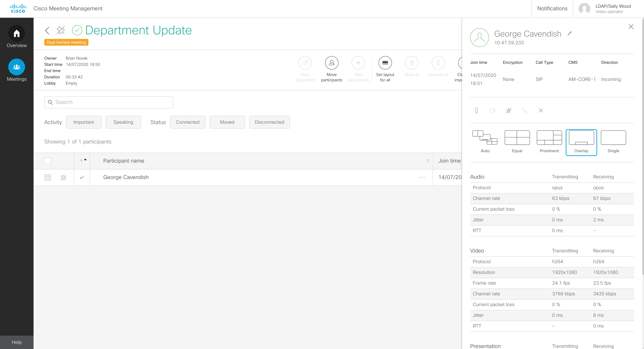Disconnect participant using the X icon
This screenshot has width=644, height=349.
pos(541,110)
